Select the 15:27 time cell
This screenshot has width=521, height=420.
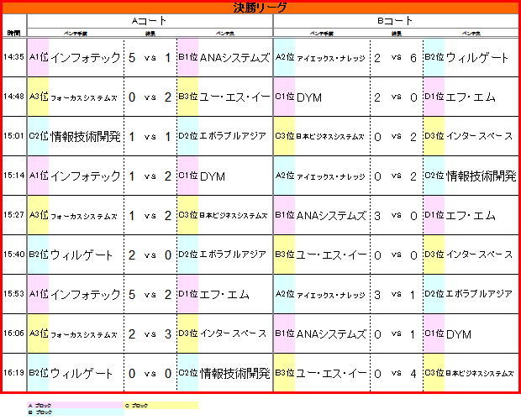(x=14, y=215)
